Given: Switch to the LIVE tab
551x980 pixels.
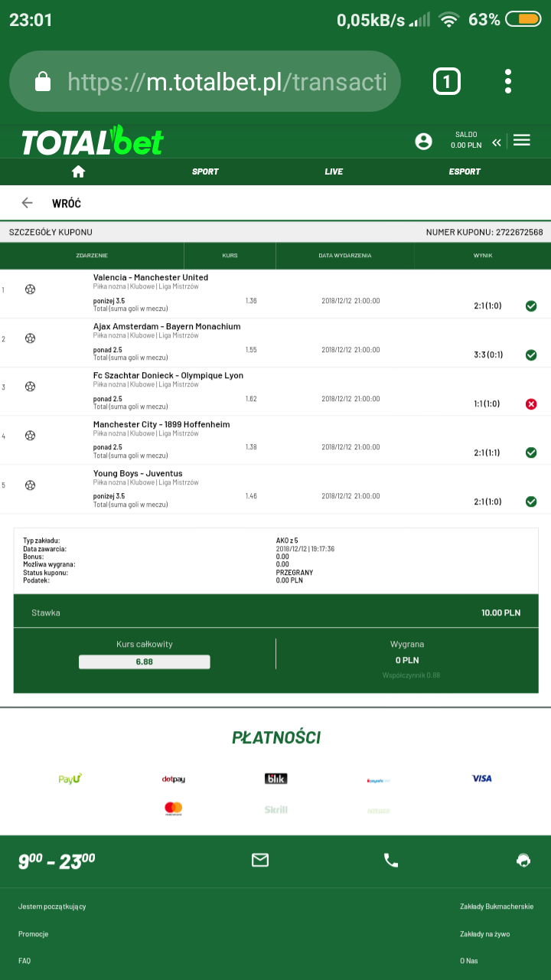Looking at the screenshot, I should click(x=334, y=171).
